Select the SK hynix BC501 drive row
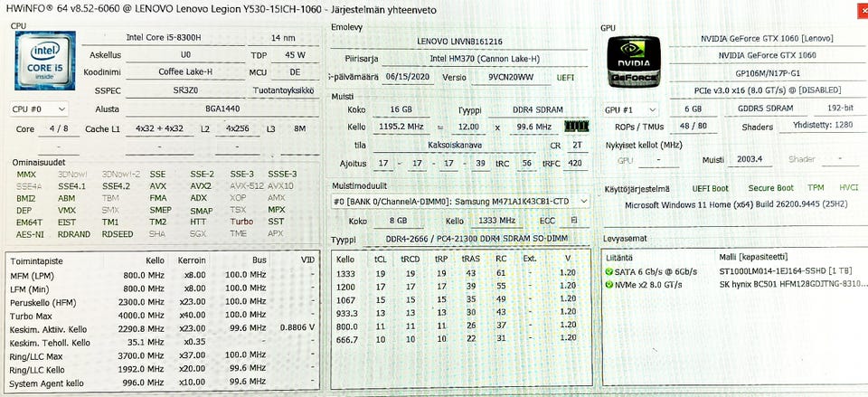This screenshot has height=397, width=868. pyautogui.click(x=734, y=285)
